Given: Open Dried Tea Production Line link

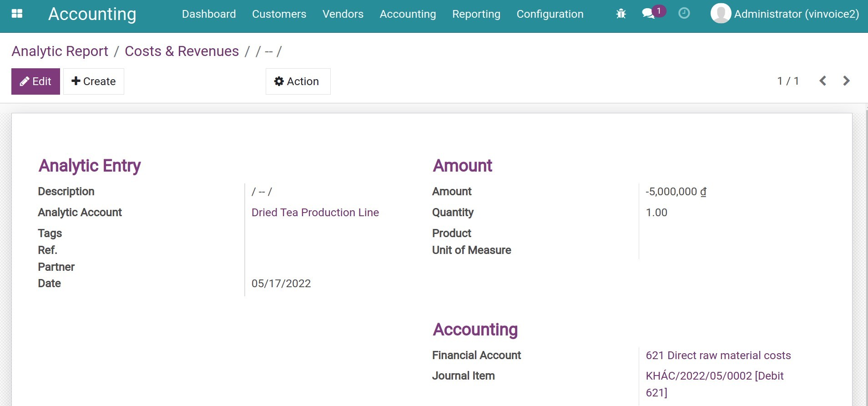Looking at the screenshot, I should pyautogui.click(x=315, y=213).
